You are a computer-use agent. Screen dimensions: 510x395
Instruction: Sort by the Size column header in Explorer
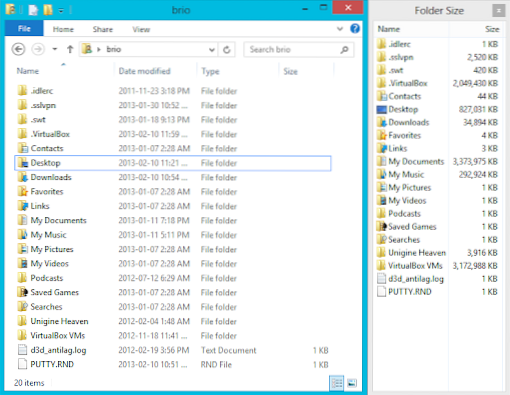point(290,71)
